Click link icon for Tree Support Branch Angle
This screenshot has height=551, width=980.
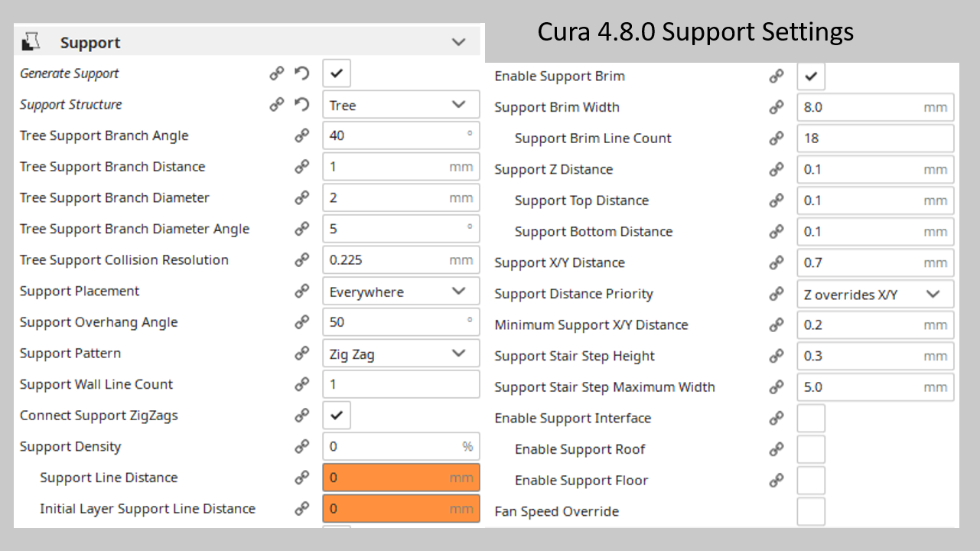pyautogui.click(x=302, y=135)
